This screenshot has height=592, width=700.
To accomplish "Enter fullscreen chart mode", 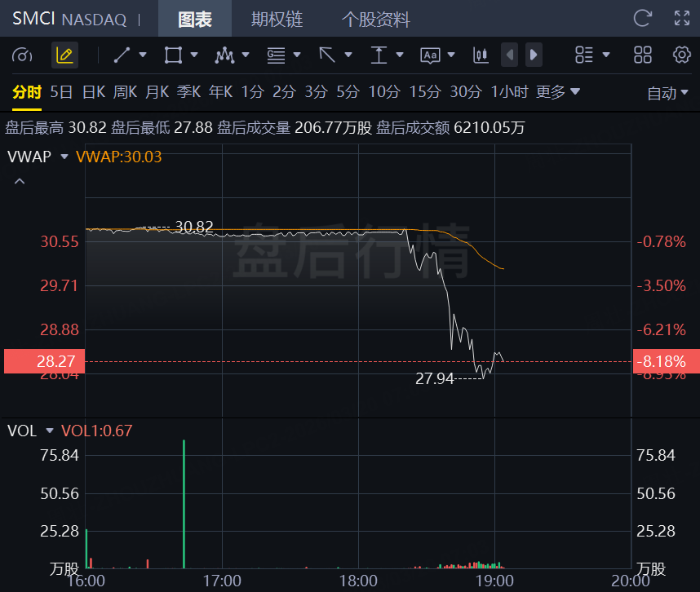I will coord(682,19).
